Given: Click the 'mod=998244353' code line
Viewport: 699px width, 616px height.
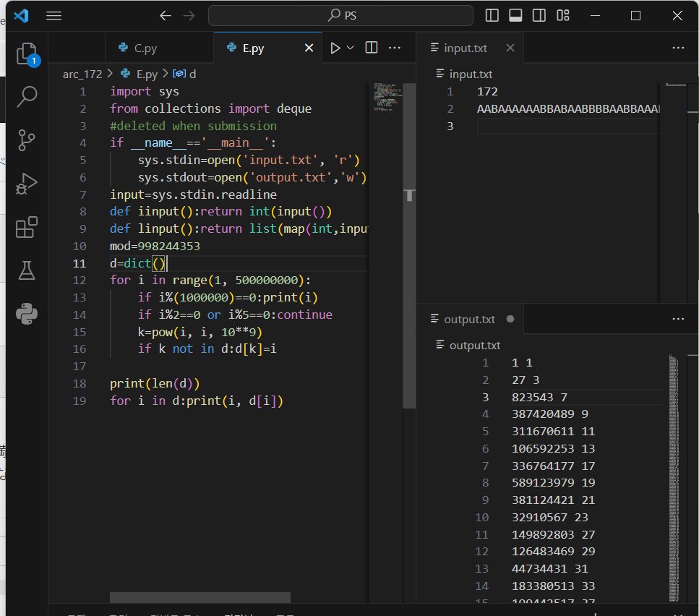Looking at the screenshot, I should 155,246.
